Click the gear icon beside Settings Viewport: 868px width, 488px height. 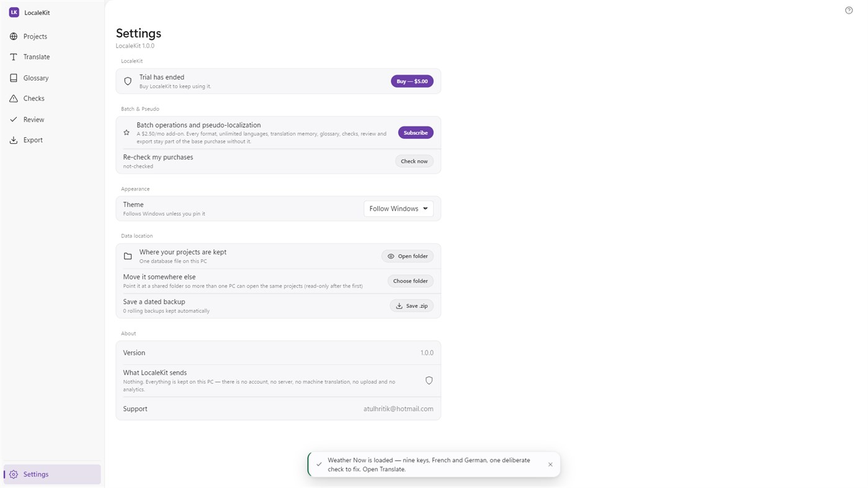(14, 474)
